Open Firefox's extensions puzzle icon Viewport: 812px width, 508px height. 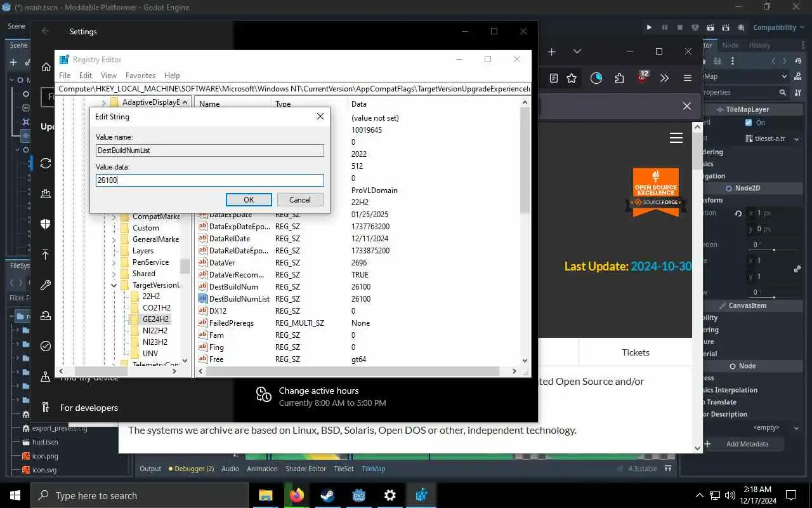[x=619, y=78]
